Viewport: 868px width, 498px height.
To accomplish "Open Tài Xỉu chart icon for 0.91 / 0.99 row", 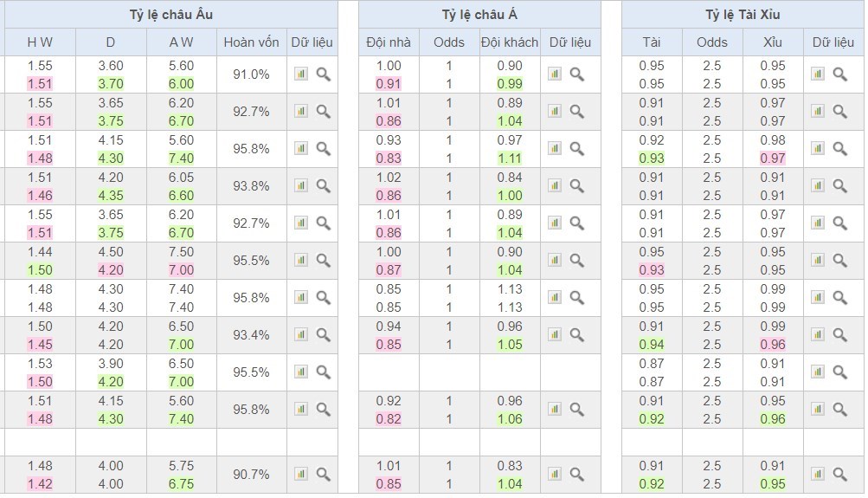I will point(818,334).
